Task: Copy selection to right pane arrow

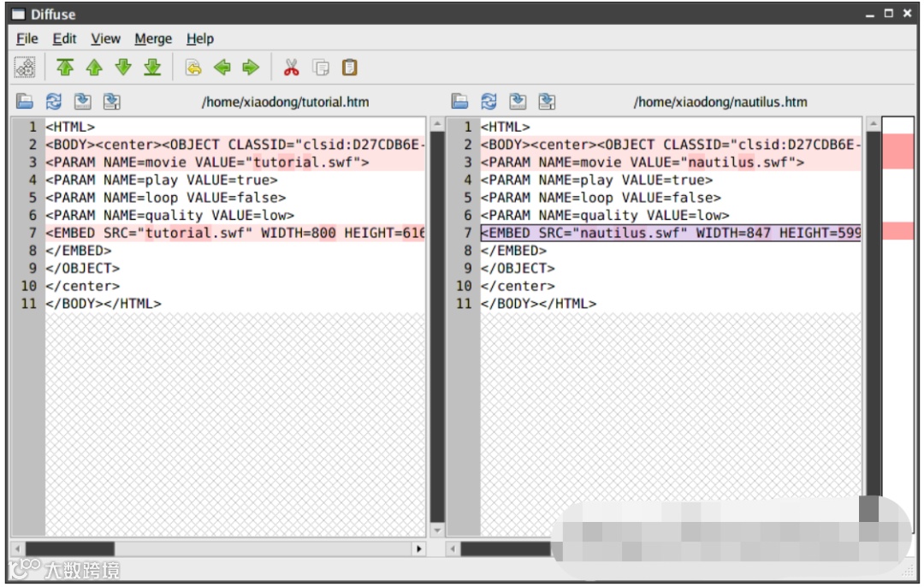Action: [251, 68]
